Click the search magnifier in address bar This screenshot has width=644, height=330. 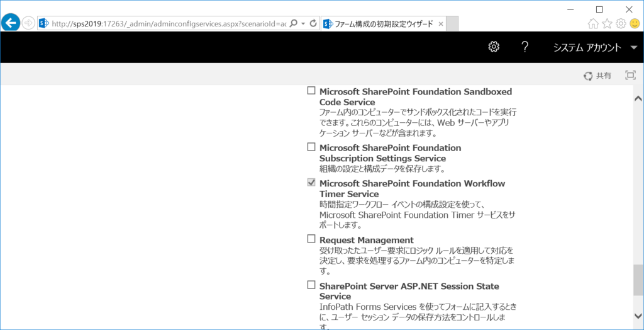pos(293,23)
